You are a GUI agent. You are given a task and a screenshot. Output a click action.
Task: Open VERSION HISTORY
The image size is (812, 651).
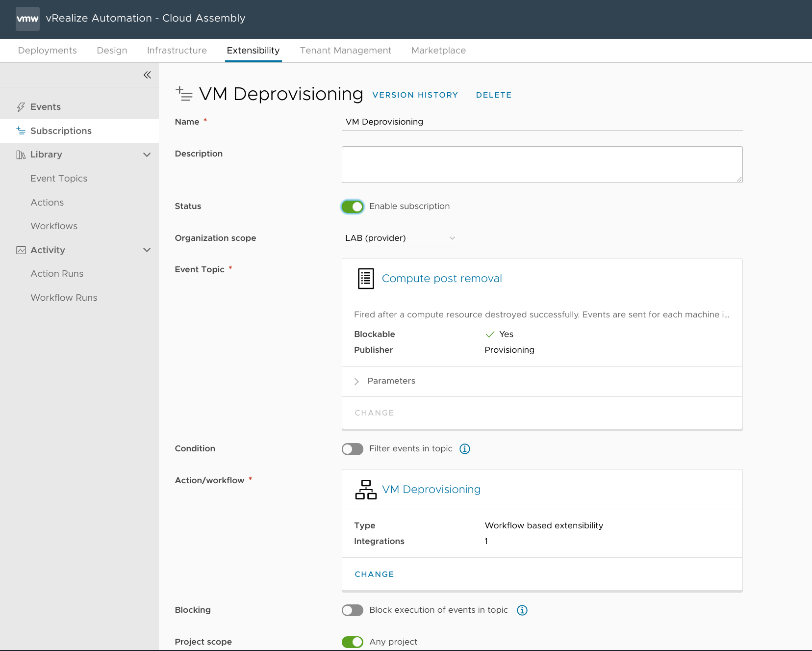click(415, 95)
